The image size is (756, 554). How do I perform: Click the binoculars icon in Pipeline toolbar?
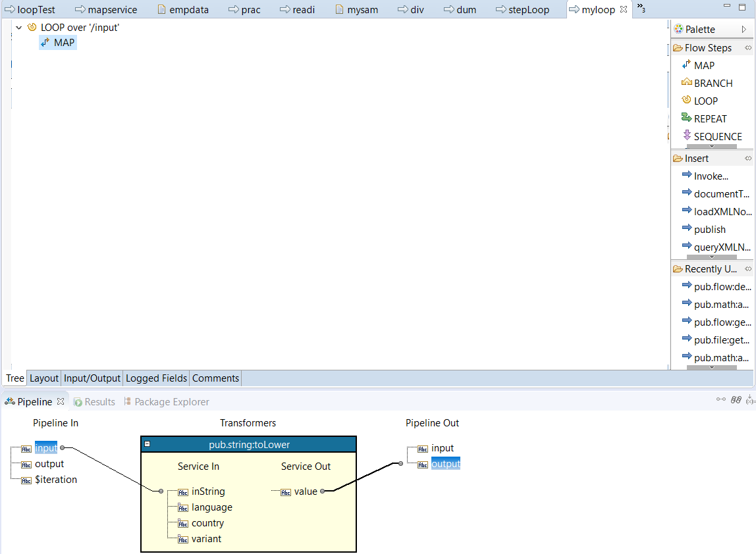pos(736,399)
